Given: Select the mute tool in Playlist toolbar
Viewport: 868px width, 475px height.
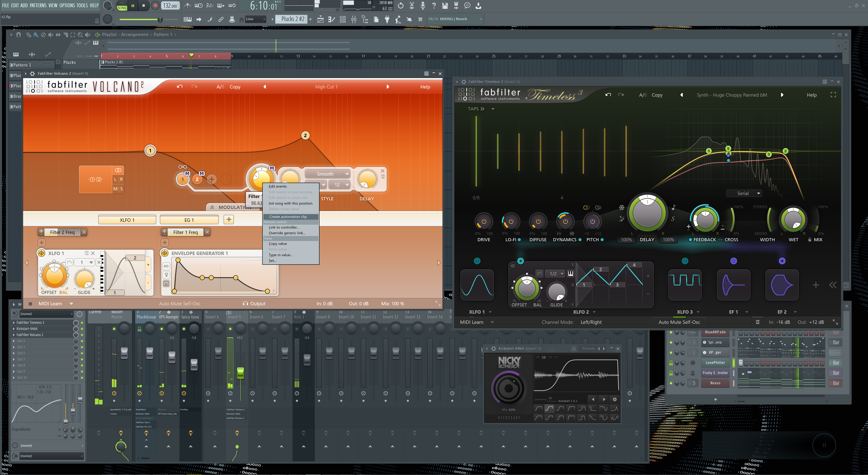Looking at the screenshot, I should [50, 35].
